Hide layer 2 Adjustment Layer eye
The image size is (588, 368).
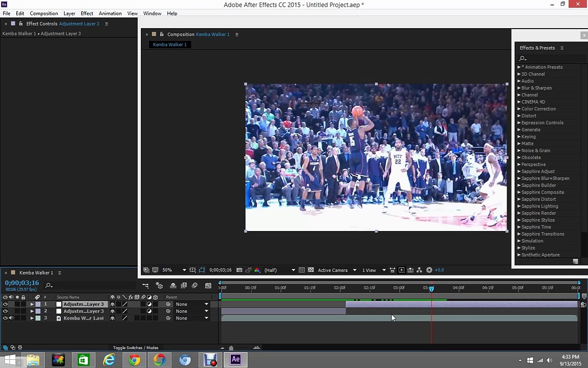tap(5, 311)
